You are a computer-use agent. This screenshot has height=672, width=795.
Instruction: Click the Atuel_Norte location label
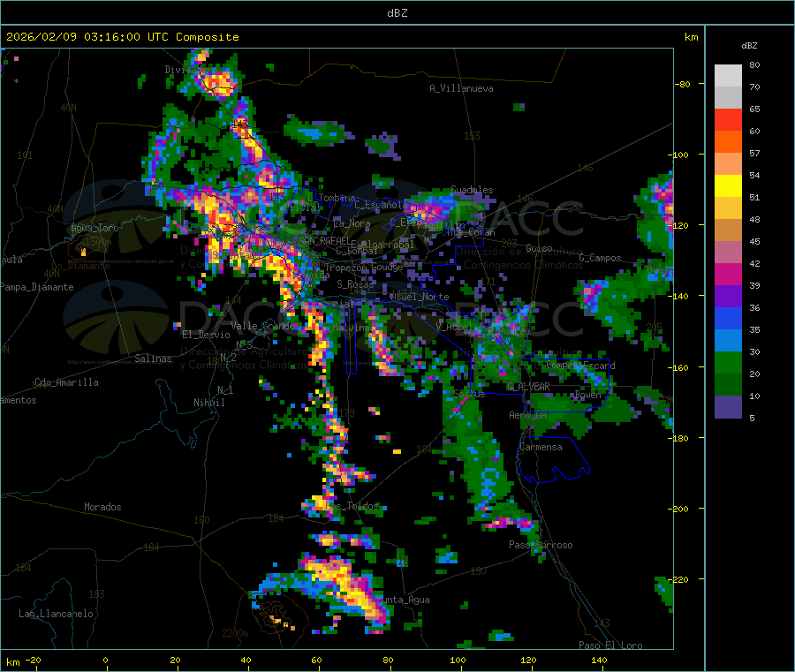click(x=420, y=297)
